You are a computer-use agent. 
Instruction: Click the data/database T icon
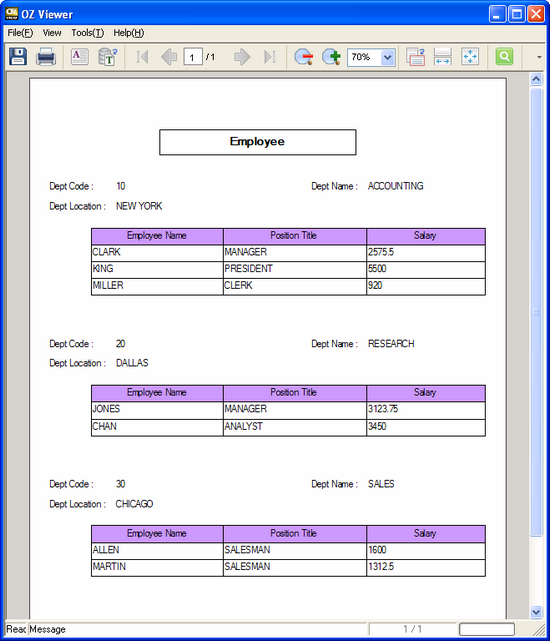click(x=108, y=56)
